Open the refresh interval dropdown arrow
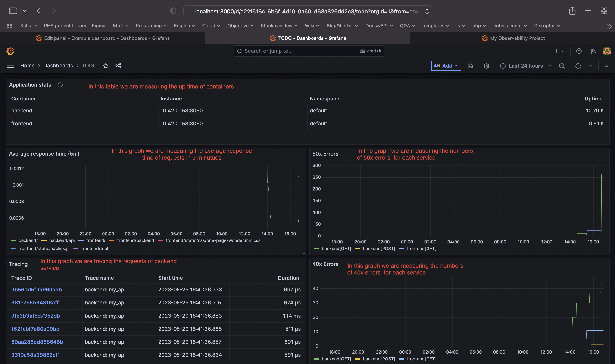615x364 pixels. coord(590,66)
